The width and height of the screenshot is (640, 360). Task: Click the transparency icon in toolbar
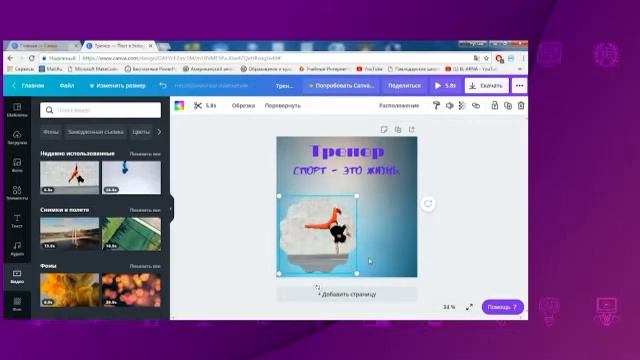coord(462,106)
